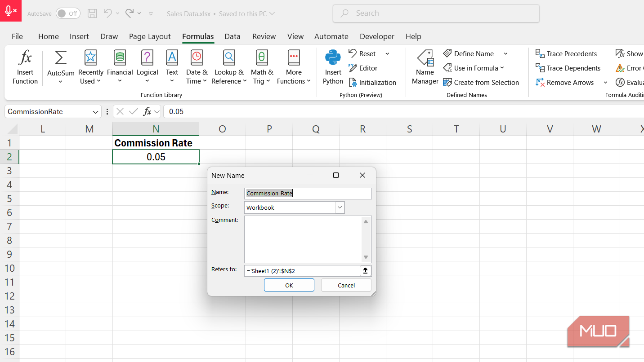This screenshot has width=644, height=362.
Task: Click Trace Dependents
Action: [568, 68]
